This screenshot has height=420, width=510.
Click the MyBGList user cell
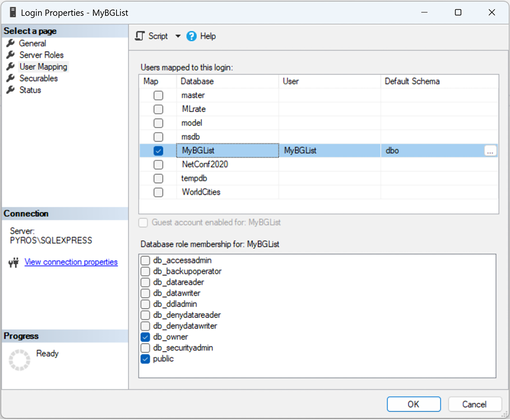tap(329, 151)
